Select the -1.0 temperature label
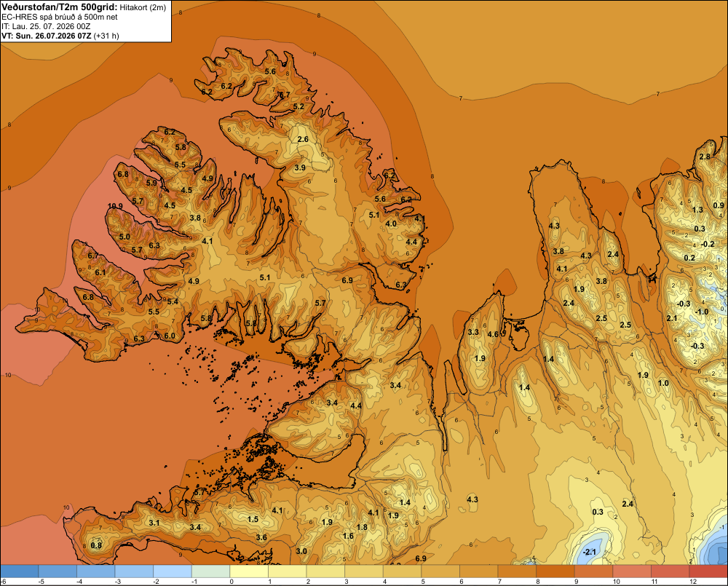This screenshot has width=728, height=586. tap(702, 312)
